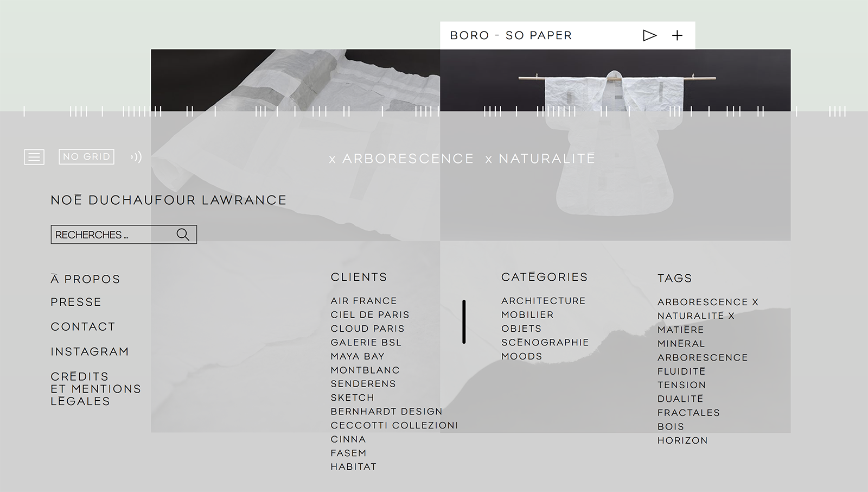Viewport: 868px width, 492px height.
Task: Toggle the sound icon
Action: pos(136,157)
